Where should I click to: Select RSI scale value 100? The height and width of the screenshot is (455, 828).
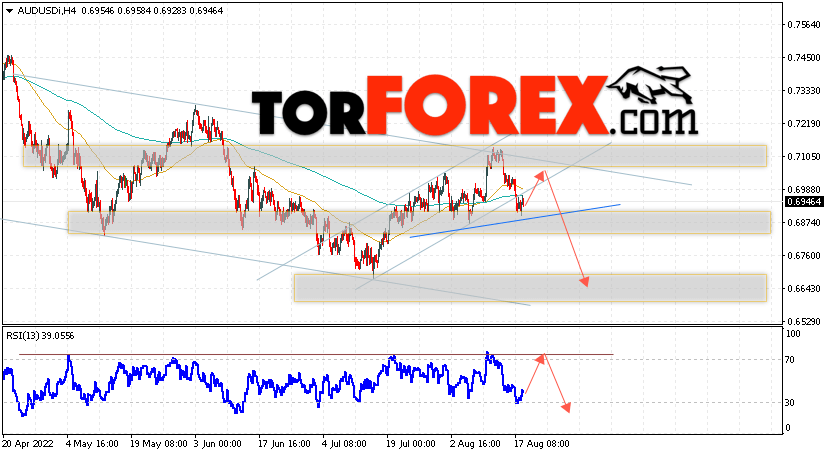793,334
